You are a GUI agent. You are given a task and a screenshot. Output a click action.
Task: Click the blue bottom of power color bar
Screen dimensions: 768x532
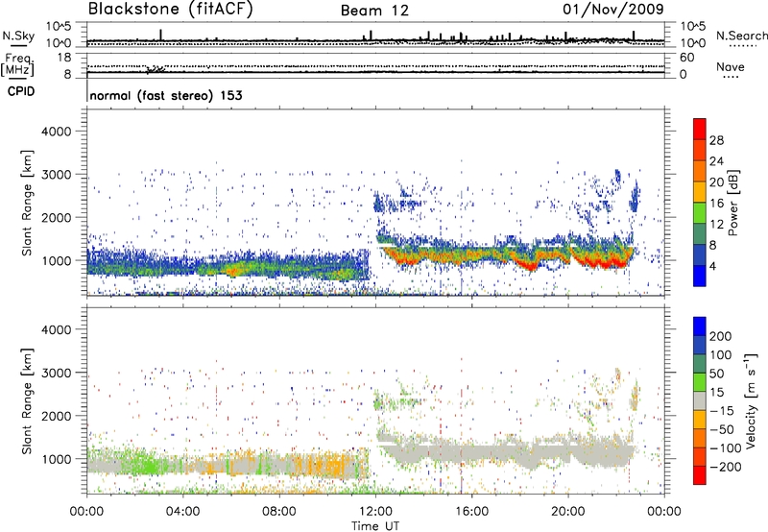point(700,276)
